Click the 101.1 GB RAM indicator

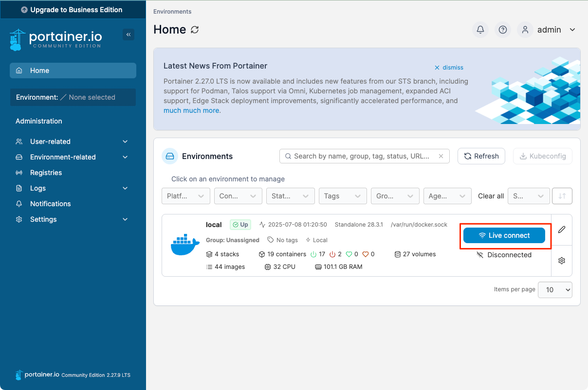(x=338, y=267)
